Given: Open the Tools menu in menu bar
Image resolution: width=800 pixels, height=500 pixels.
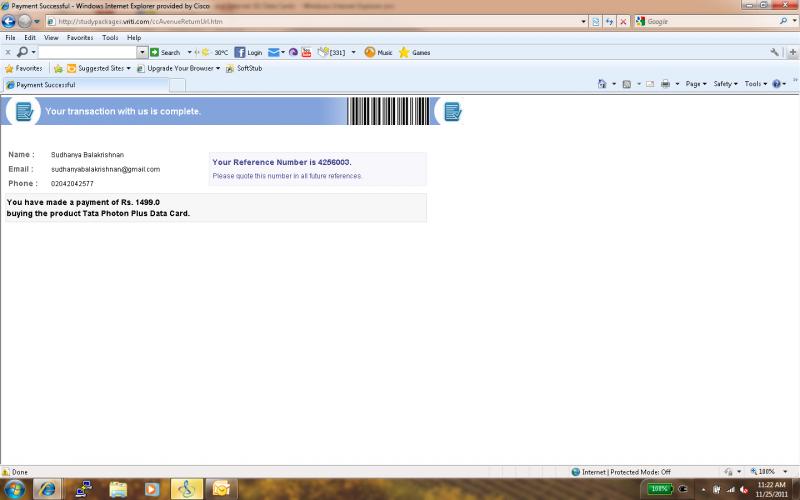Looking at the screenshot, I should point(110,38).
